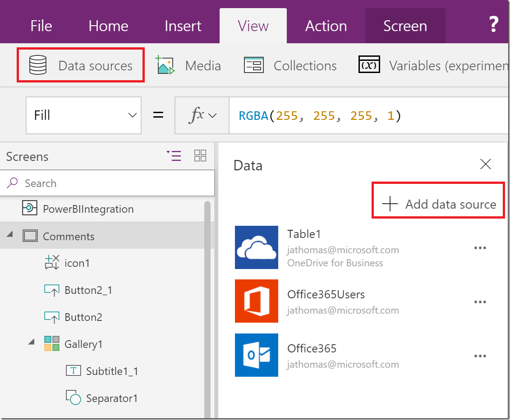The image size is (510, 420).
Task: Click the Variables (x) icon
Action: [x=369, y=65]
